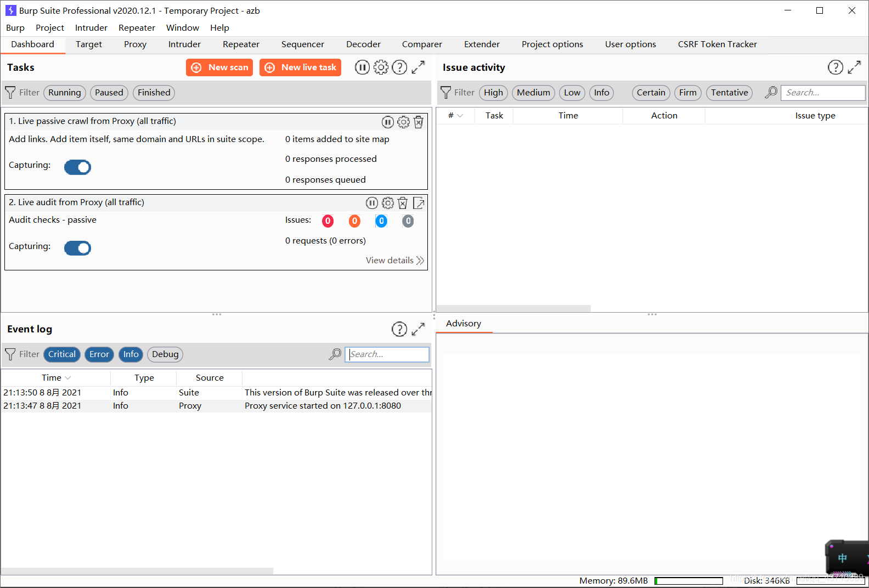The image size is (869, 588).
Task: Sort issues by the # column arrow
Action: click(x=460, y=116)
